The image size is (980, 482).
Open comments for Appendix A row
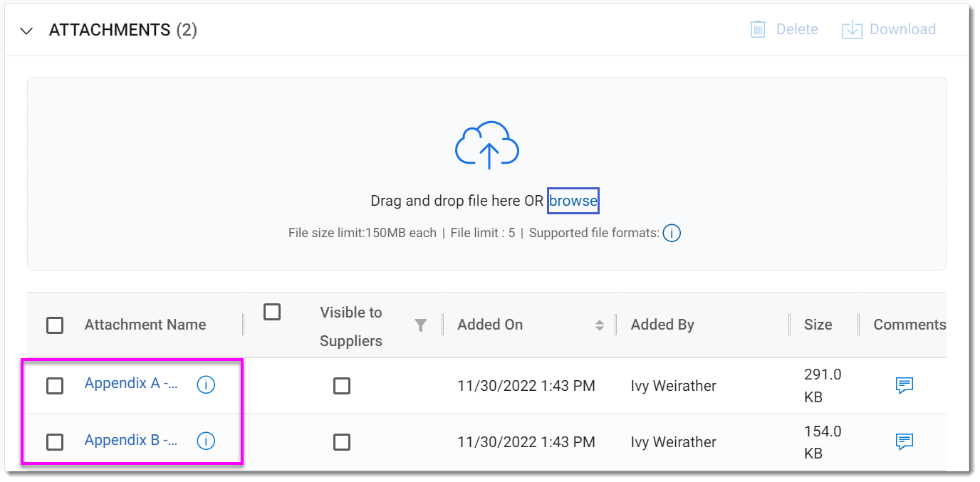[x=904, y=386]
